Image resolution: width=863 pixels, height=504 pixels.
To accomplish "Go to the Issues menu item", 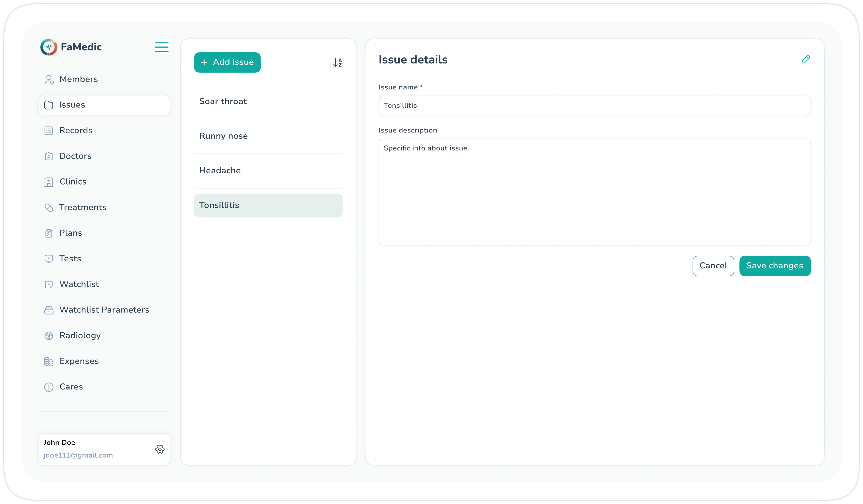I will pyautogui.click(x=104, y=105).
